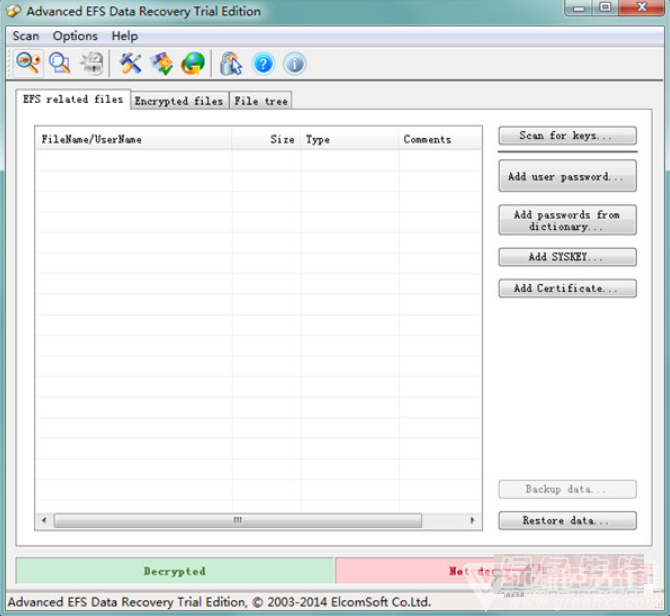Click Restore data button
670x616 pixels.
click(567, 521)
